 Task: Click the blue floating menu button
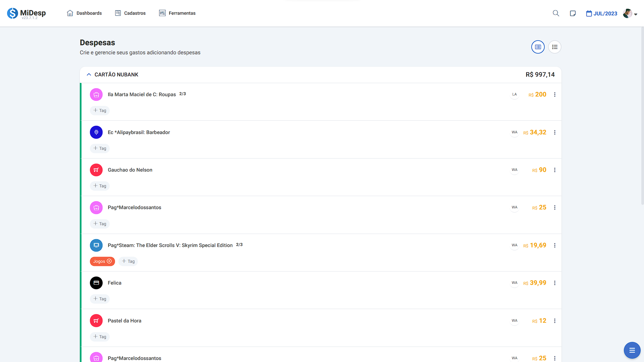pyautogui.click(x=632, y=350)
